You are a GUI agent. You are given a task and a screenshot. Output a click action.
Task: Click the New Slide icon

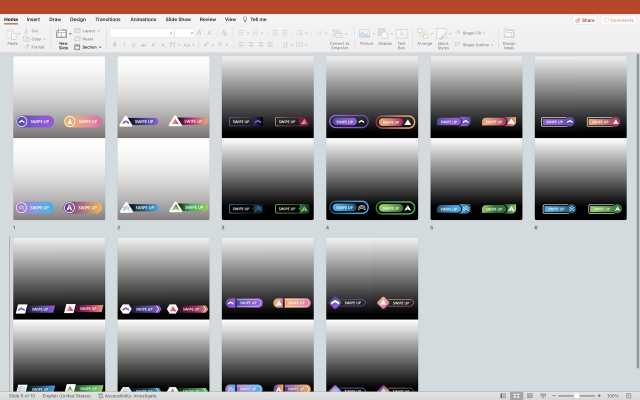[63, 35]
